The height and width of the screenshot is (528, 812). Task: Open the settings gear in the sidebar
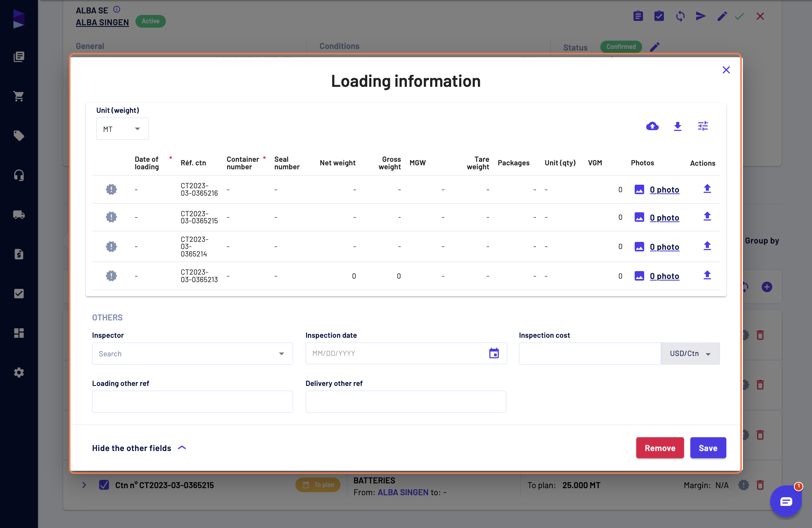point(19,373)
